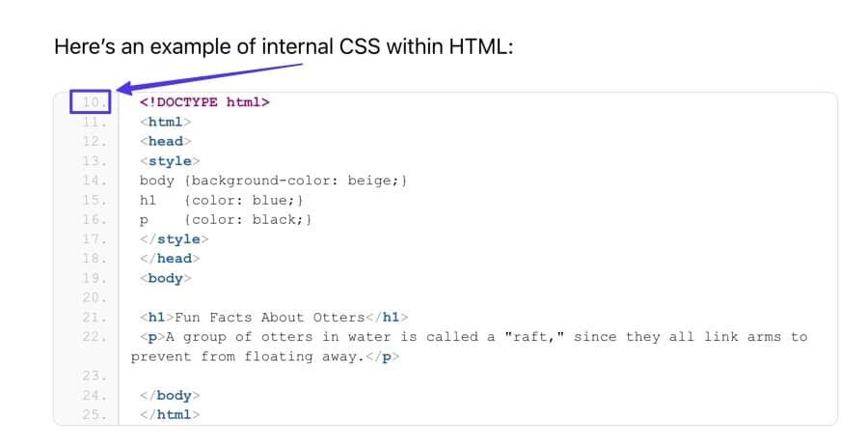Image resolution: width=868 pixels, height=447 pixels.
Task: Select line number 11 in the gutter
Action: pos(94,122)
